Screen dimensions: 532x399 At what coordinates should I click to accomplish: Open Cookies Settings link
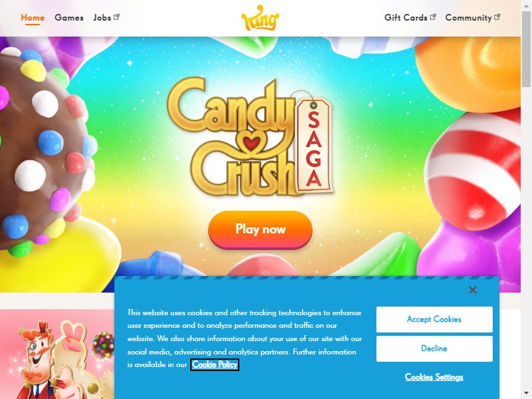click(x=434, y=377)
